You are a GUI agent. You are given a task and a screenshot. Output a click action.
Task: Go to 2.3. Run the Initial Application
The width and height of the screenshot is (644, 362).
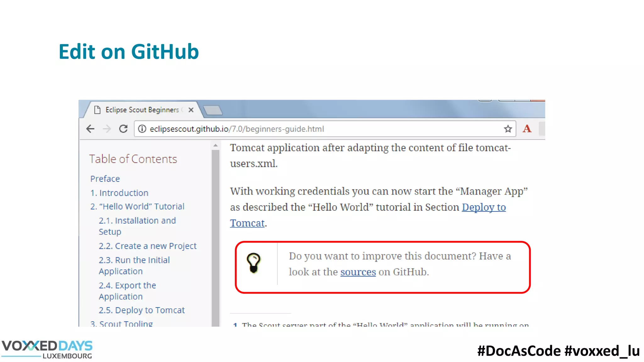point(134,266)
